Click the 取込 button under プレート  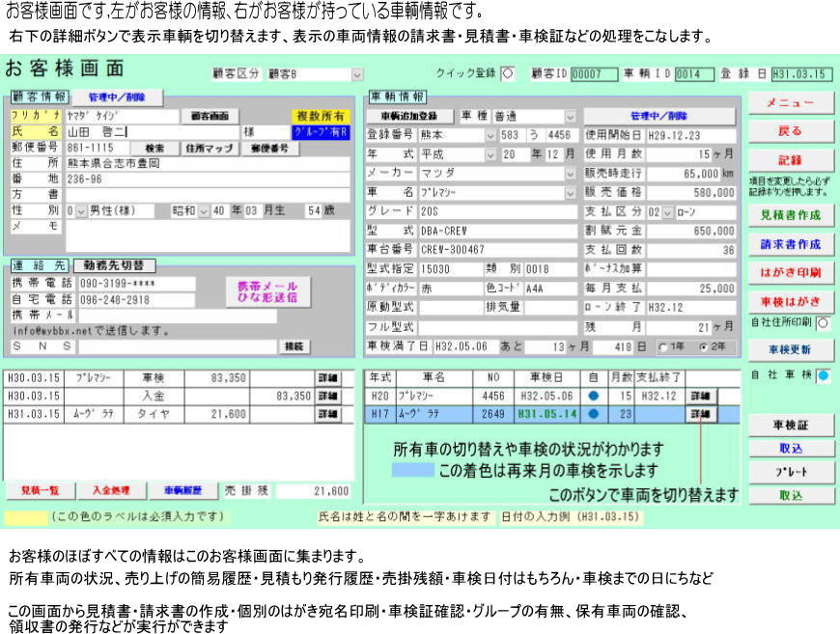click(x=791, y=496)
